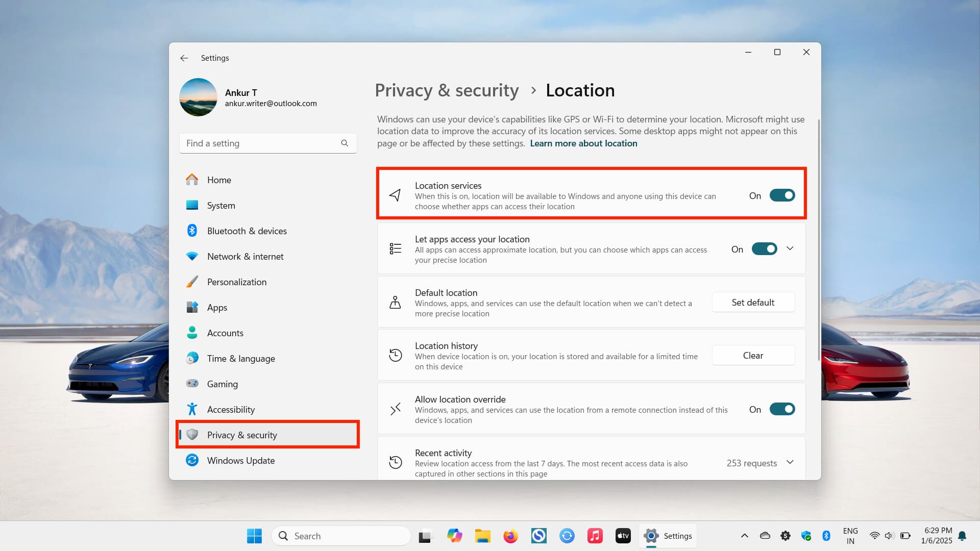Open Accounts via its person icon

pyautogui.click(x=192, y=333)
